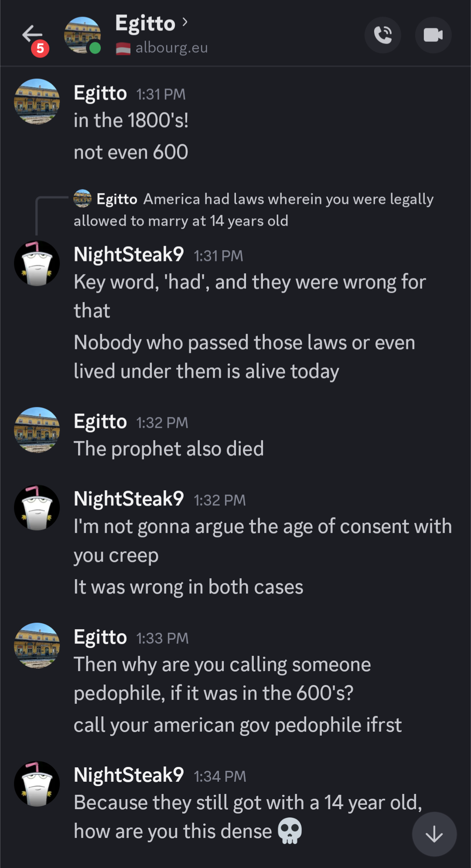The height and width of the screenshot is (868, 471).
Task: Tap NightSteak9's avatar at 1:31 PM message
Action: tap(37, 263)
